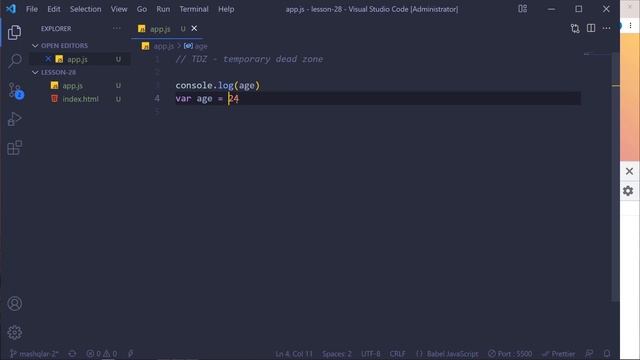The image size is (640, 360).
Task: Open Source Control view with badge
Action: [16, 90]
